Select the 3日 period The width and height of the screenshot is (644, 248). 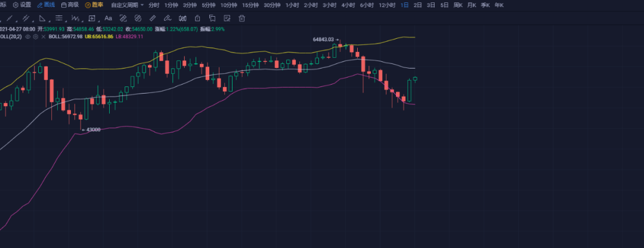pos(431,5)
